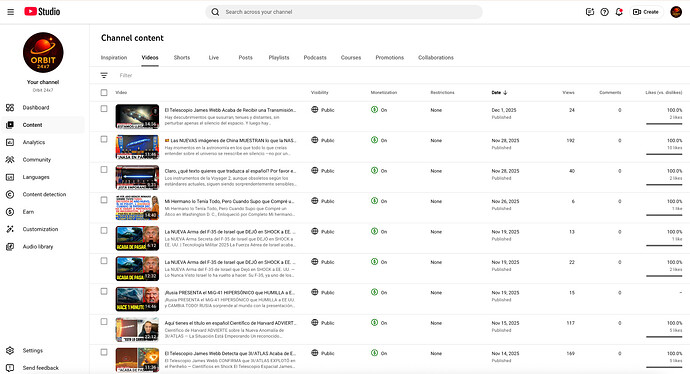Click the Earn dollar icon

click(10, 212)
